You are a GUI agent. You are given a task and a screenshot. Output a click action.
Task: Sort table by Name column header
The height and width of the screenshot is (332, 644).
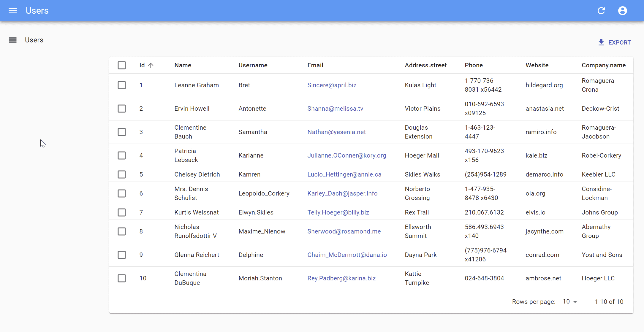183,65
